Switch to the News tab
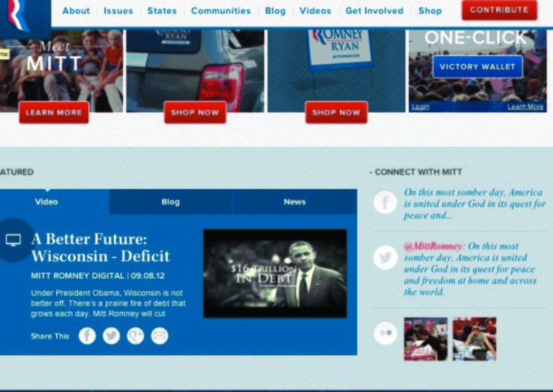This screenshot has height=392, width=553. coord(295,202)
